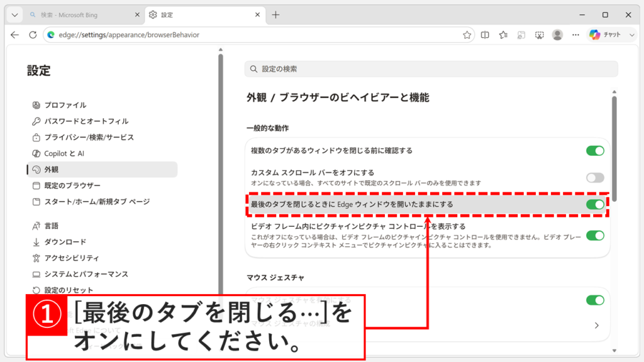Select 外観 in the sidebar
The height and width of the screenshot is (362, 644).
[103, 170]
